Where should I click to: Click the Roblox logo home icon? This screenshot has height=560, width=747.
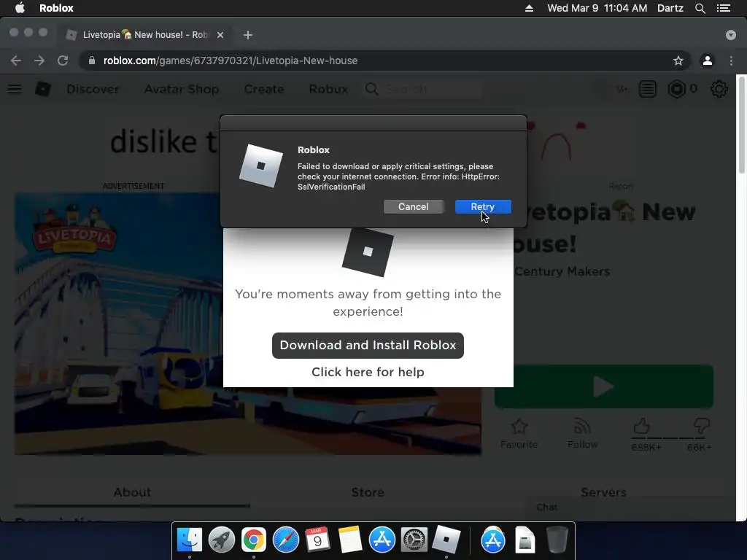point(43,88)
